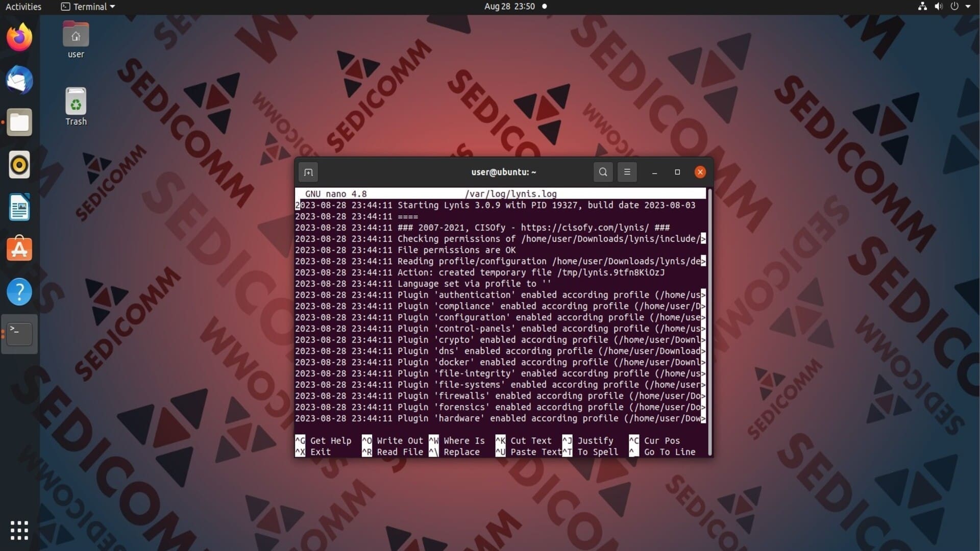Open Ubuntu Software store from dock
The image size is (980, 551).
19,249
